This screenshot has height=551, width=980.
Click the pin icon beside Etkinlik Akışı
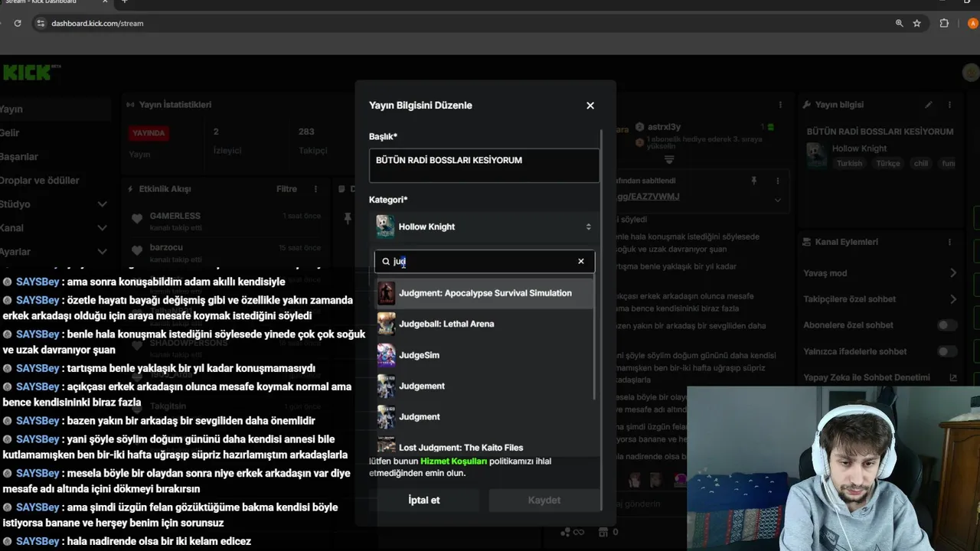point(348,218)
